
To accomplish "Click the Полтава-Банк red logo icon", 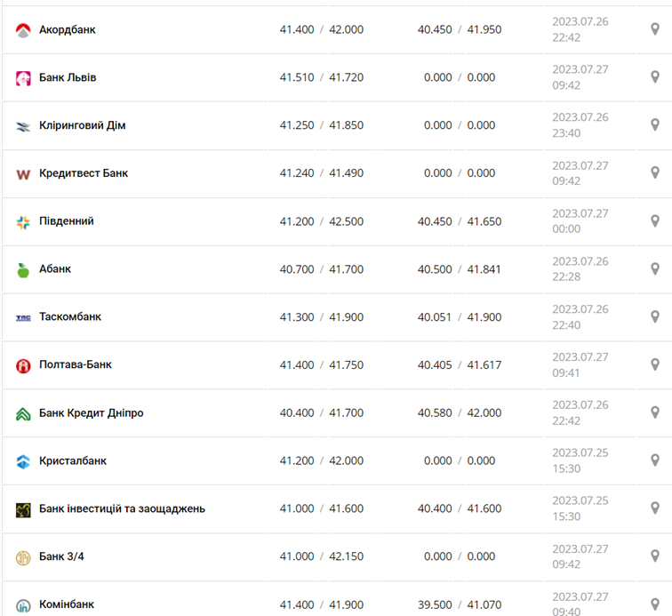I will (x=23, y=365).
